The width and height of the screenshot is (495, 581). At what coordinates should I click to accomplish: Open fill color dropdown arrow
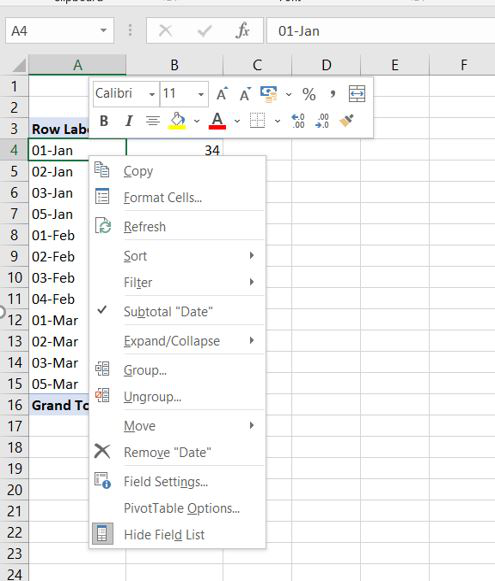pyautogui.click(x=197, y=121)
